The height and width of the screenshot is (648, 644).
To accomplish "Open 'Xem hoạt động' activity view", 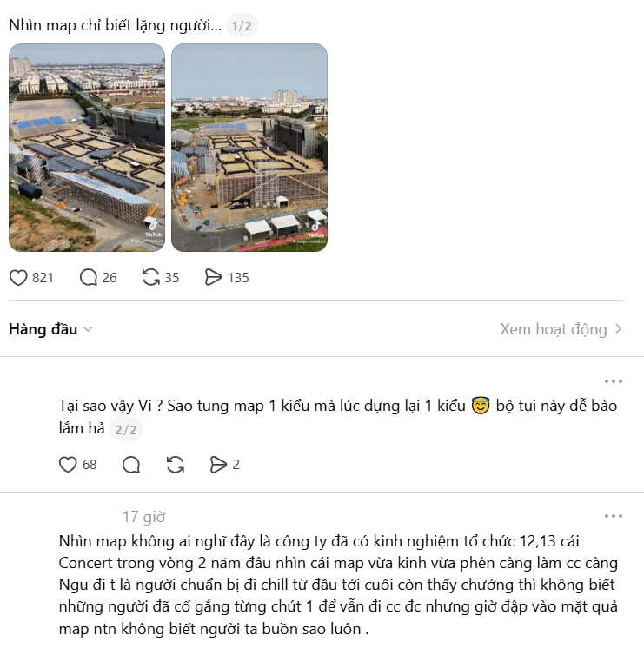I will point(561,329).
